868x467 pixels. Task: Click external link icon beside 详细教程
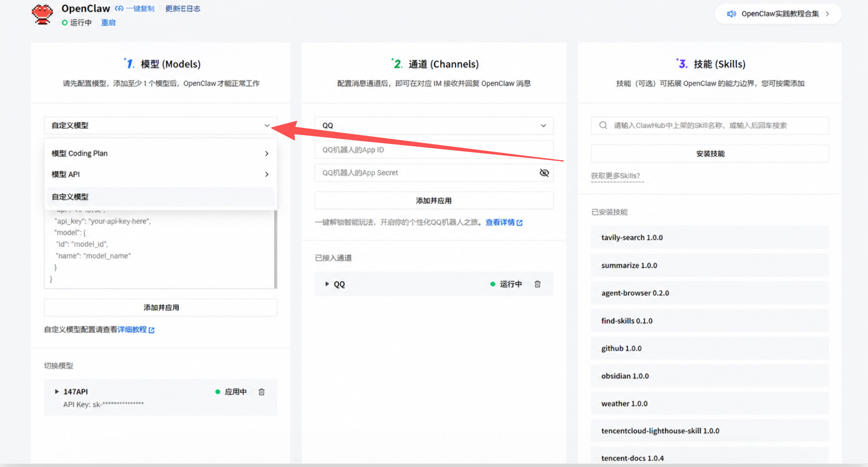pyautogui.click(x=152, y=330)
